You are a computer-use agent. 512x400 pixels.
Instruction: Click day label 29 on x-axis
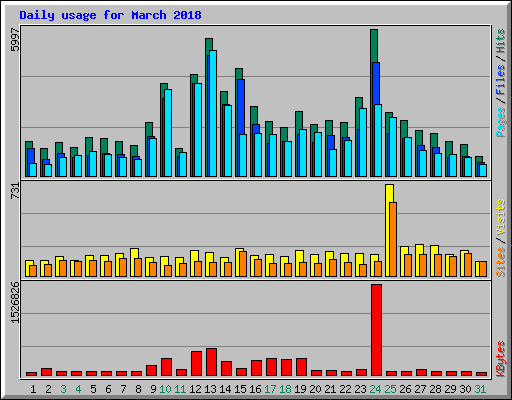[450, 389]
